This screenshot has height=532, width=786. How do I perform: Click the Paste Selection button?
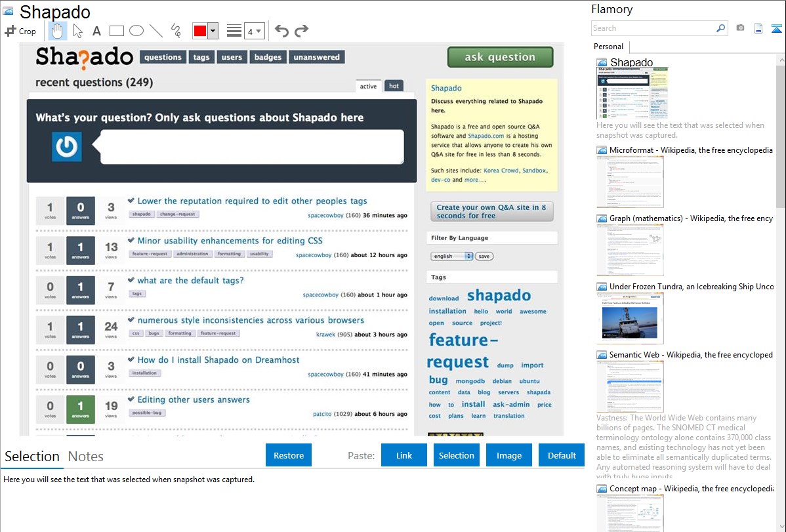(456, 455)
